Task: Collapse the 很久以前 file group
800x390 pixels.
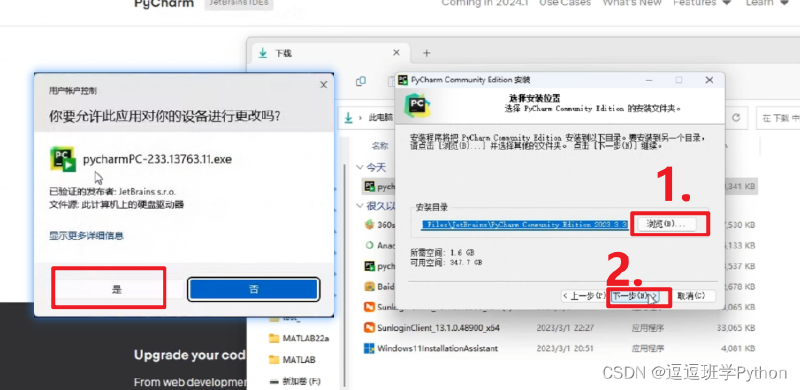Action: 360,206
